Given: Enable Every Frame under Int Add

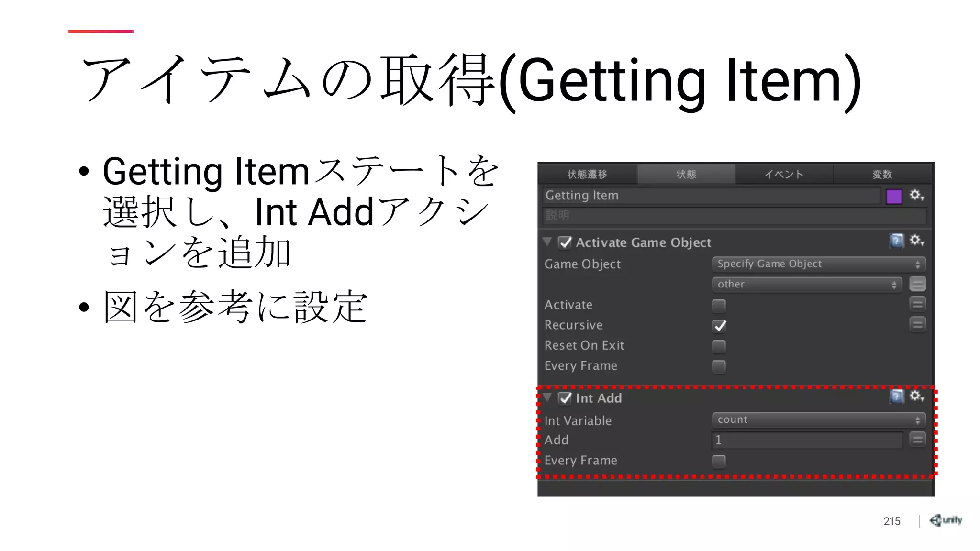Looking at the screenshot, I should pyautogui.click(x=719, y=461).
